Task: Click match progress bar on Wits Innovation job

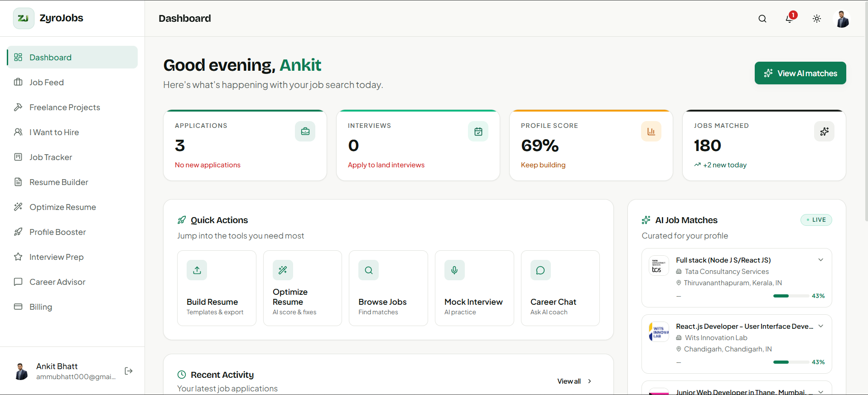Action: [x=791, y=362]
